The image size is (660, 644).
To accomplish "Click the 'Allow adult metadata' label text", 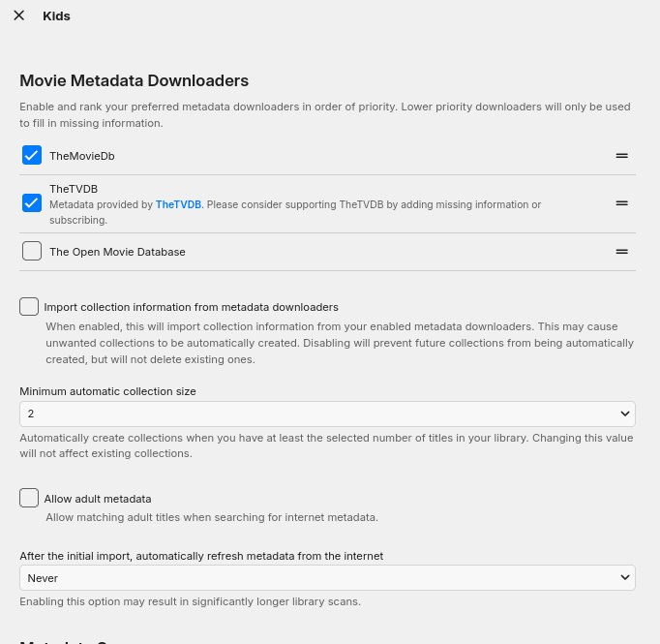I will pos(98,499).
